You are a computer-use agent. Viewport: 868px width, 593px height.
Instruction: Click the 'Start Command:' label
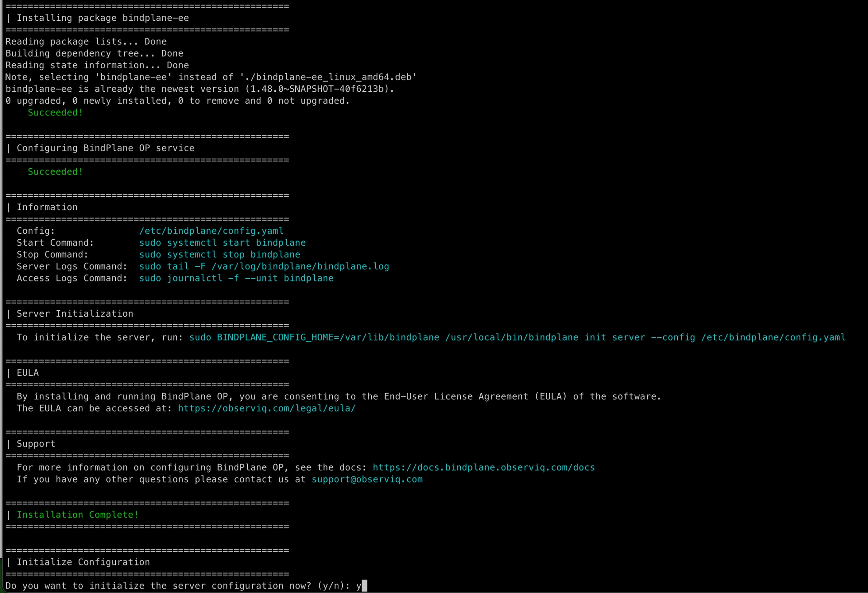click(x=55, y=243)
